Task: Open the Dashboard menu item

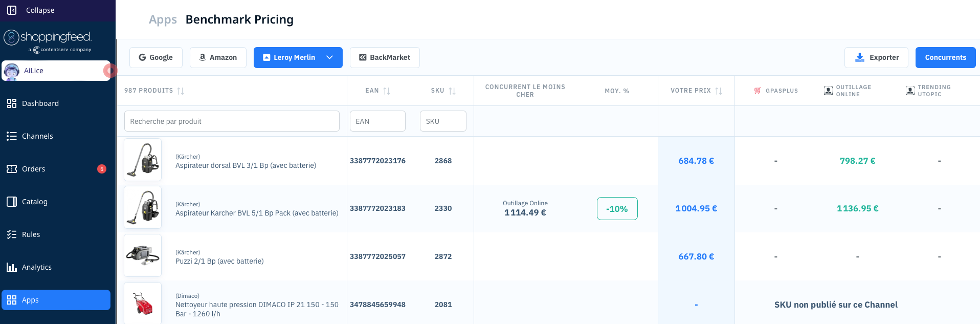Action: tap(56, 103)
